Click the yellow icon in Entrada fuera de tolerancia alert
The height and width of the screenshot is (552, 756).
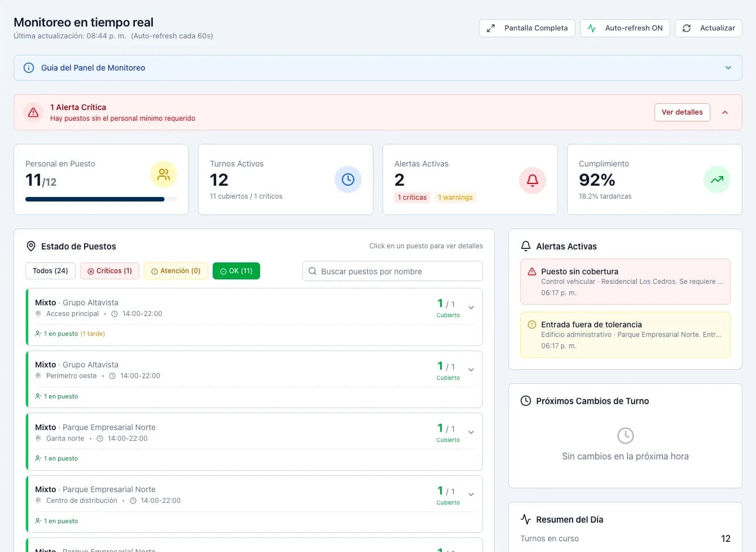pyautogui.click(x=532, y=325)
